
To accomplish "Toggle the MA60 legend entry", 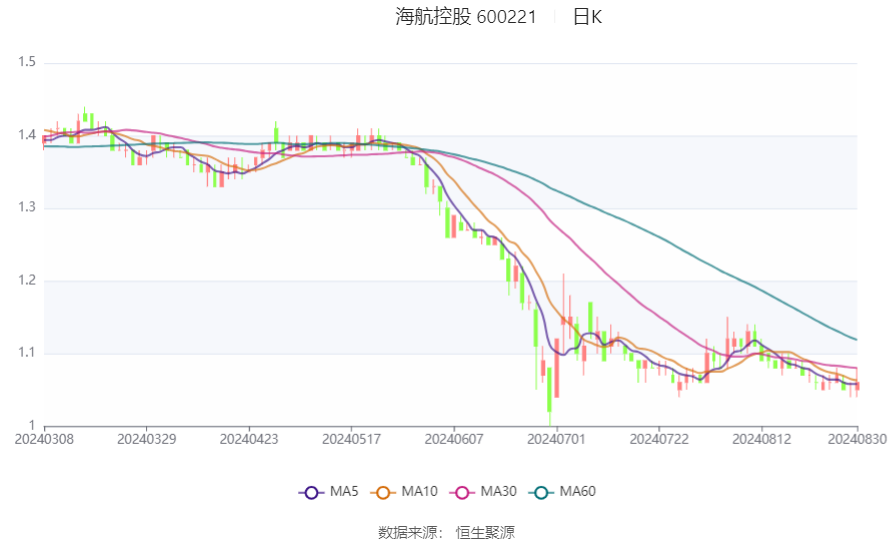I will coord(562,492).
